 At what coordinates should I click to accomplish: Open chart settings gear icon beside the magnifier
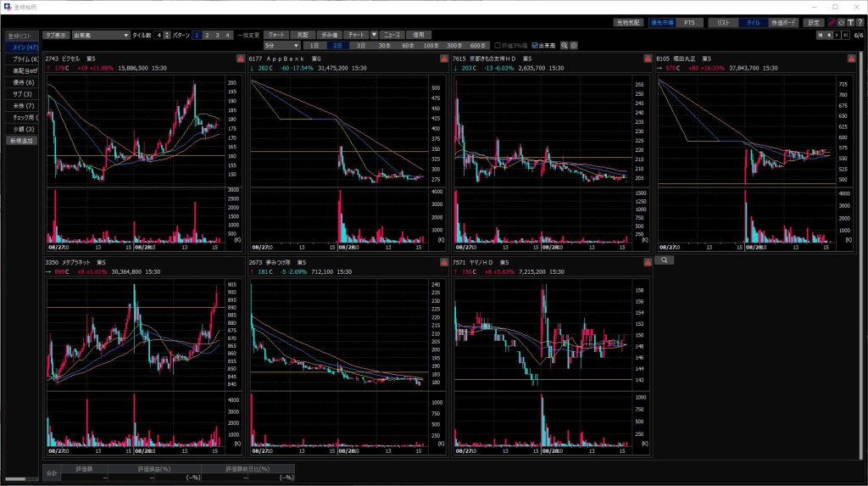point(574,45)
